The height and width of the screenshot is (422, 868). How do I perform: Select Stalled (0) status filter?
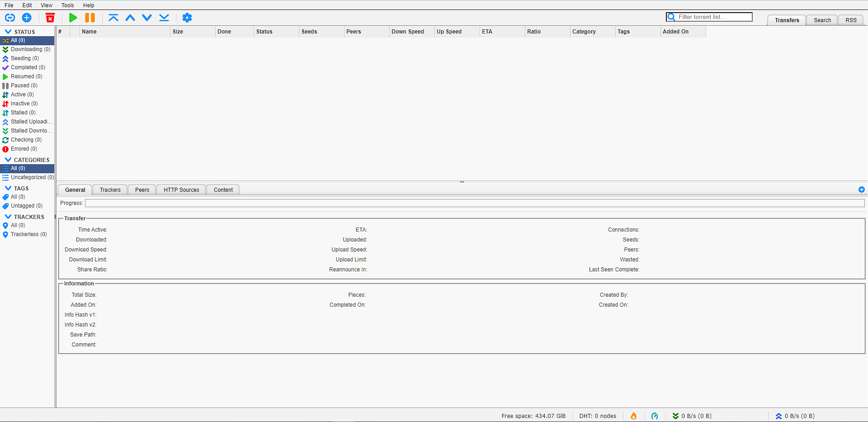[27, 113]
